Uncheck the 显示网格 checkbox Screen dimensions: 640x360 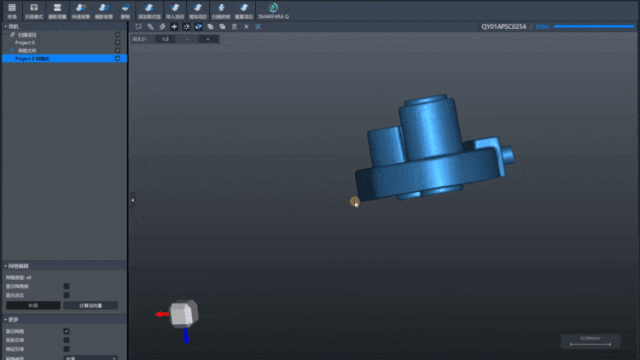pos(66,331)
